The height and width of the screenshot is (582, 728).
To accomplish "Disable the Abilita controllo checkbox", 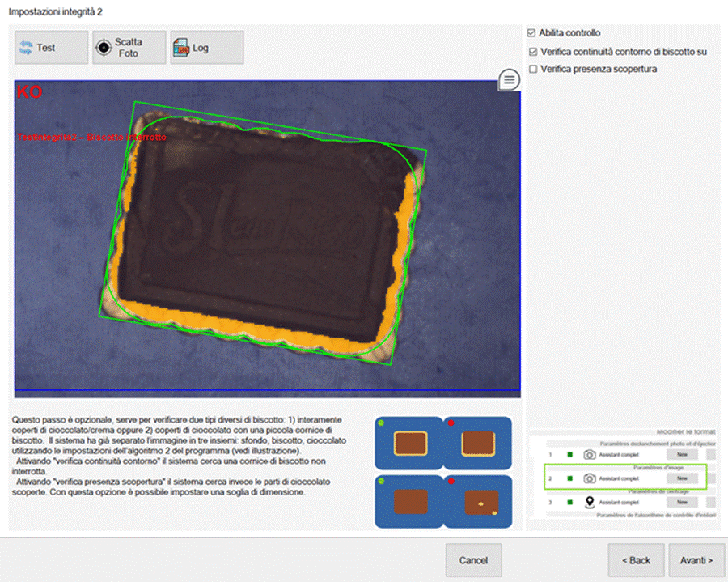I will (531, 33).
